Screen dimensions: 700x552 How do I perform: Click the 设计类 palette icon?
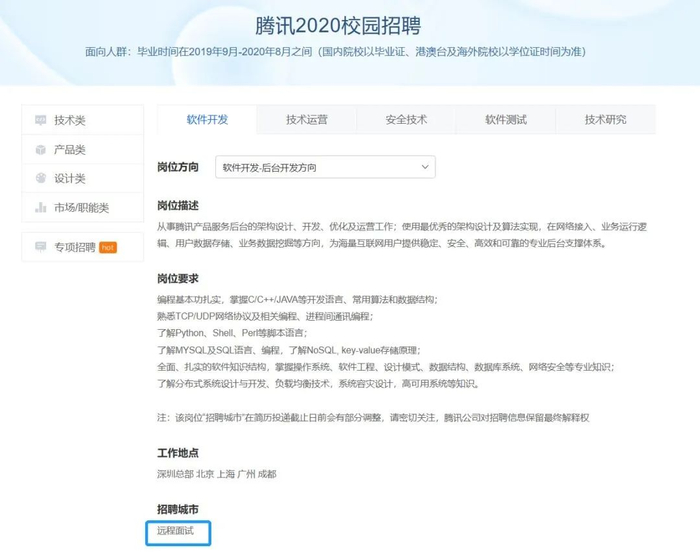pos(41,178)
